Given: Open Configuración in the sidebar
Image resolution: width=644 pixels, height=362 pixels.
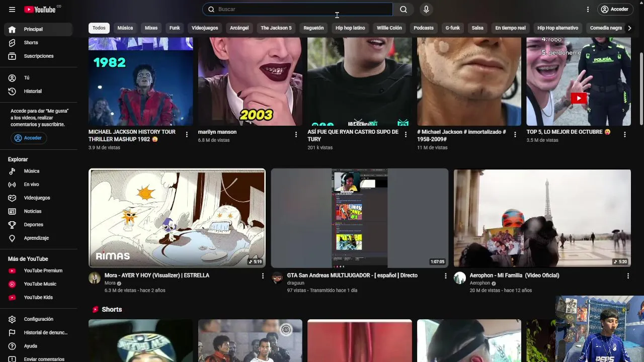Looking at the screenshot, I should click(39, 319).
